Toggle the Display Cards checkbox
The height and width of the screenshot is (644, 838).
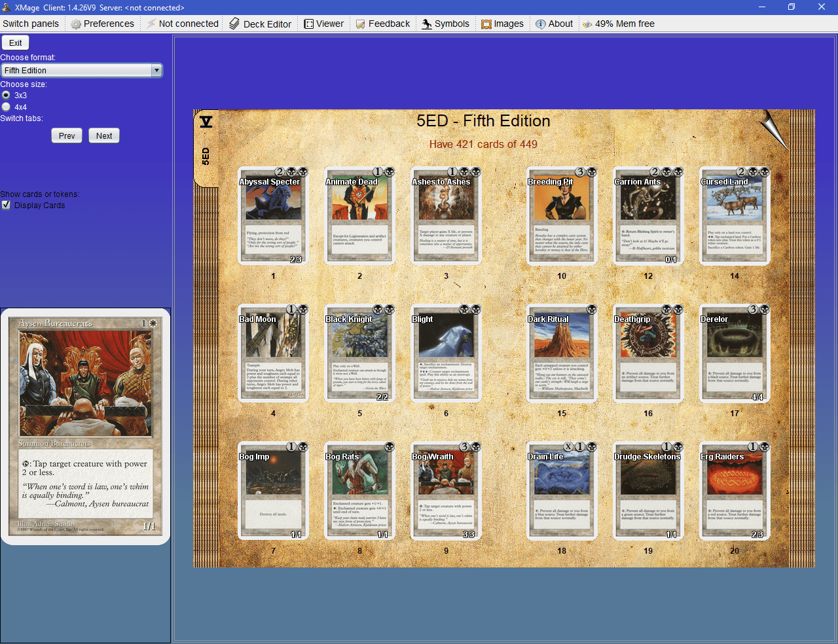pos(7,205)
